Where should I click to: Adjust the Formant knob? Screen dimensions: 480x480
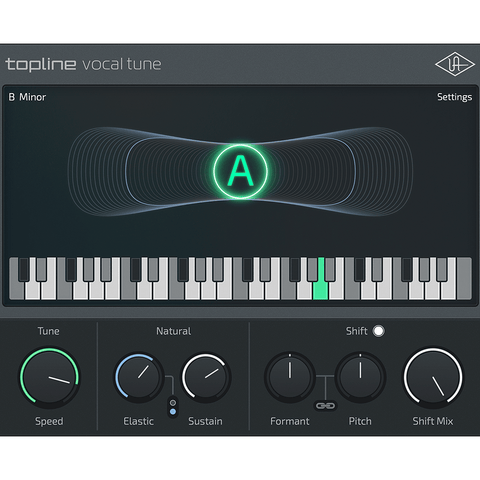click(x=290, y=377)
